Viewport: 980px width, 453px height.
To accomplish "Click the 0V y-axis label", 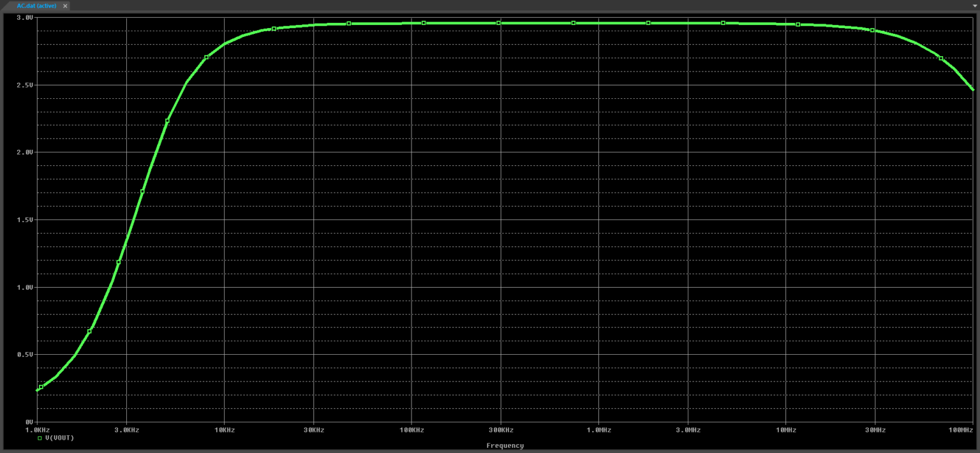I will [29, 422].
